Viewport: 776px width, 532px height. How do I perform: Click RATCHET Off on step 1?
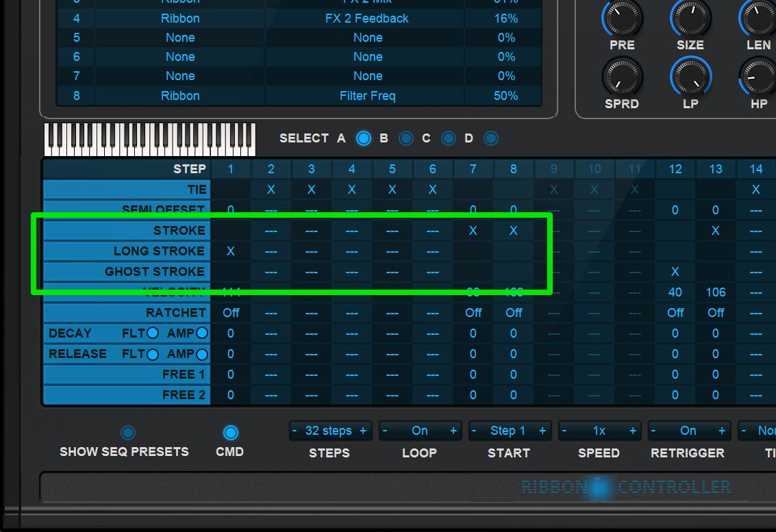tap(231, 313)
